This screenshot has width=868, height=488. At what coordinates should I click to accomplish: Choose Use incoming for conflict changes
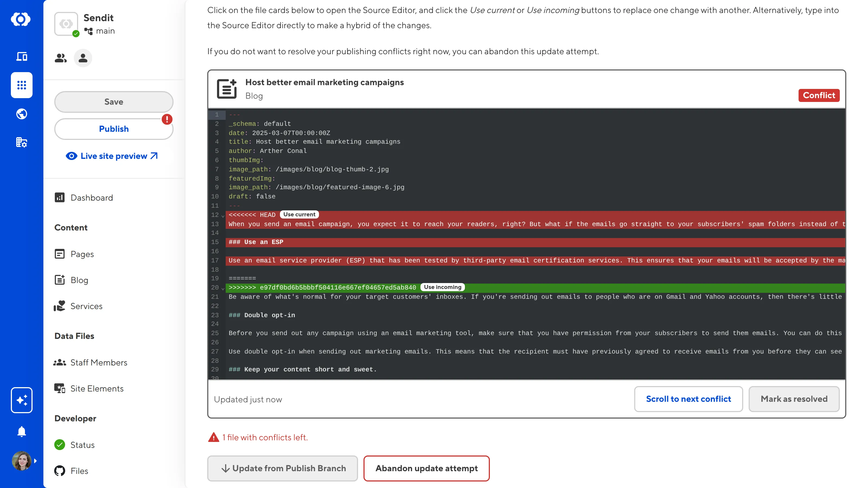tap(442, 287)
